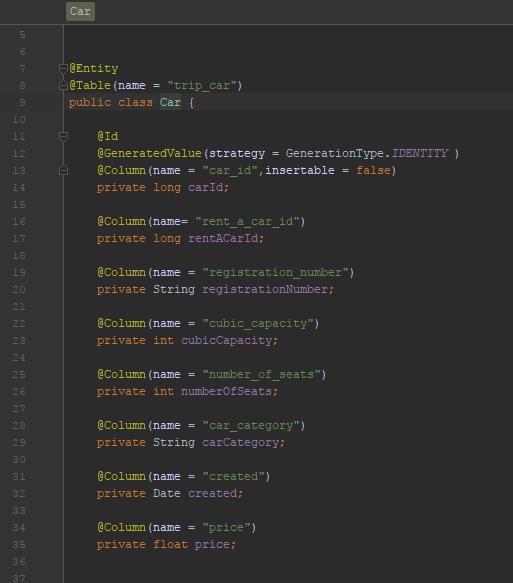Click the "rent_a_car_id" column string

(247, 222)
